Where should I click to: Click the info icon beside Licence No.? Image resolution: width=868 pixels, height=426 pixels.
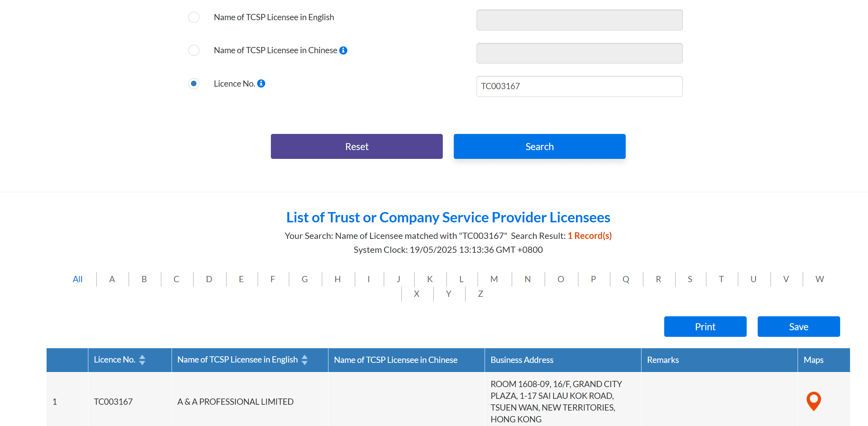tap(261, 84)
